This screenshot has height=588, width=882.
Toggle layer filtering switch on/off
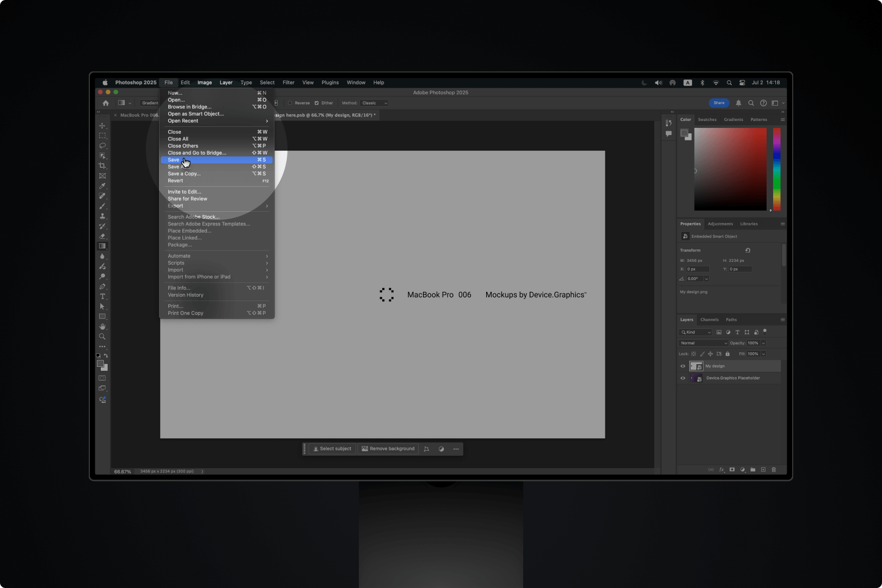pyautogui.click(x=765, y=331)
